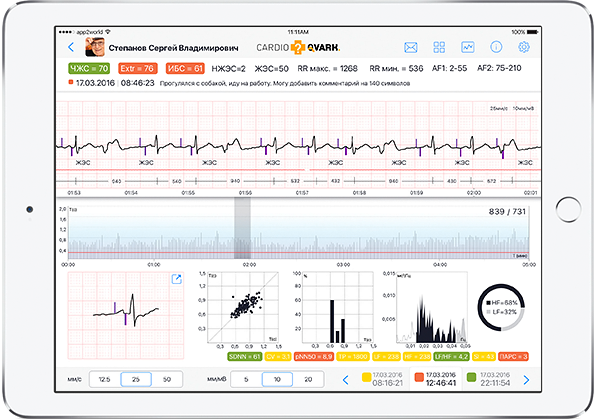Click the battery icon in status bar
Image resolution: width=600 pixels, height=420 pixels.
tap(533, 32)
